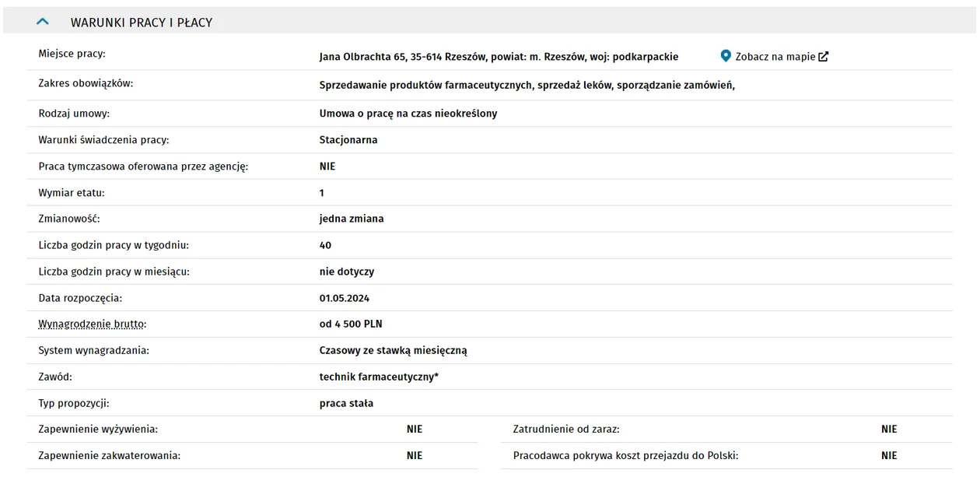
Task: Select NIE value for Zatrudnienie od zaraz
Action: point(889,430)
